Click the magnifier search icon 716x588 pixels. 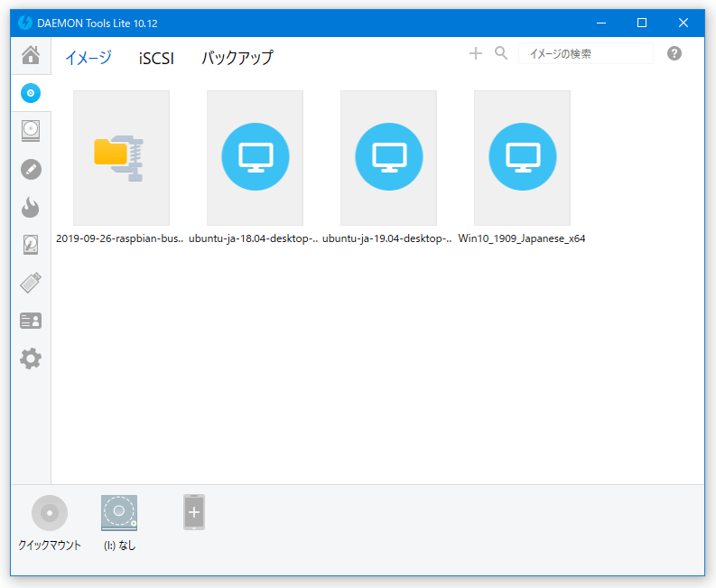(x=501, y=53)
